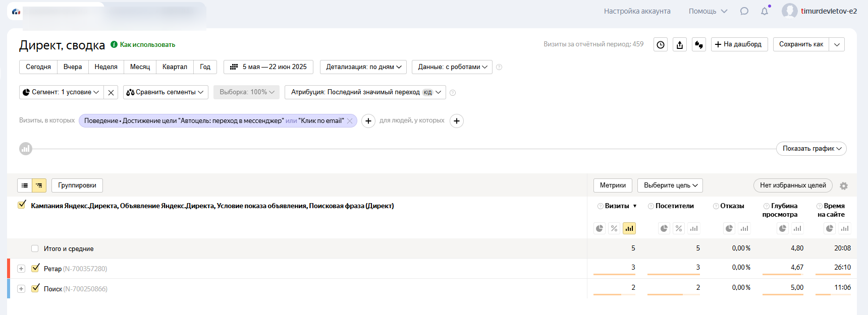Add a visit condition with the plus button
The height and width of the screenshot is (315, 868).
(x=368, y=121)
